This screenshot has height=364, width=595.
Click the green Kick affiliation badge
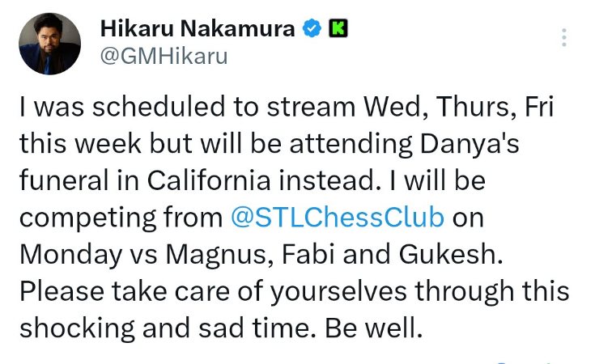[x=339, y=29]
